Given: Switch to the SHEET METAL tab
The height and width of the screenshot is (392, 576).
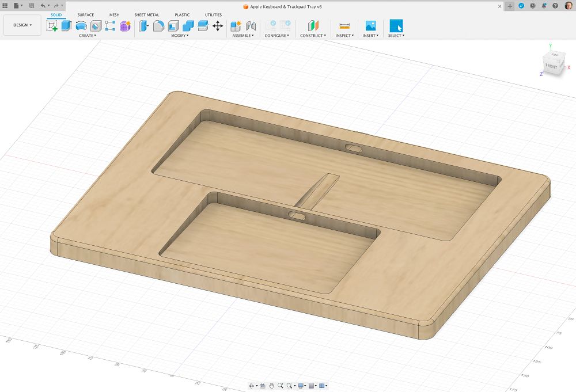Looking at the screenshot, I should 146,15.
